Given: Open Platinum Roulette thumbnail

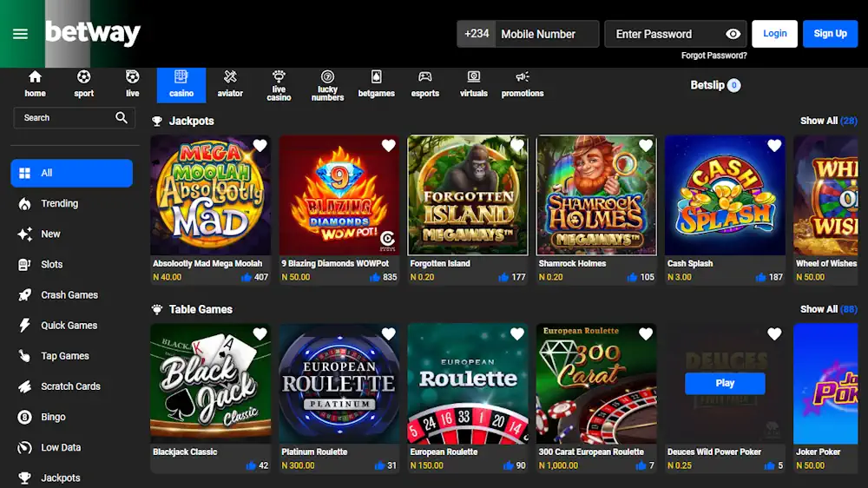Looking at the screenshot, I should [339, 383].
